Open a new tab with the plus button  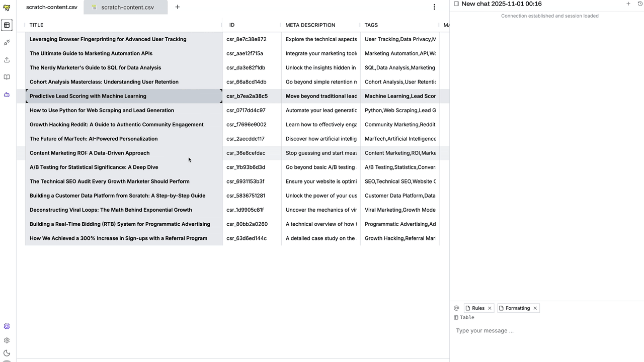(x=177, y=7)
